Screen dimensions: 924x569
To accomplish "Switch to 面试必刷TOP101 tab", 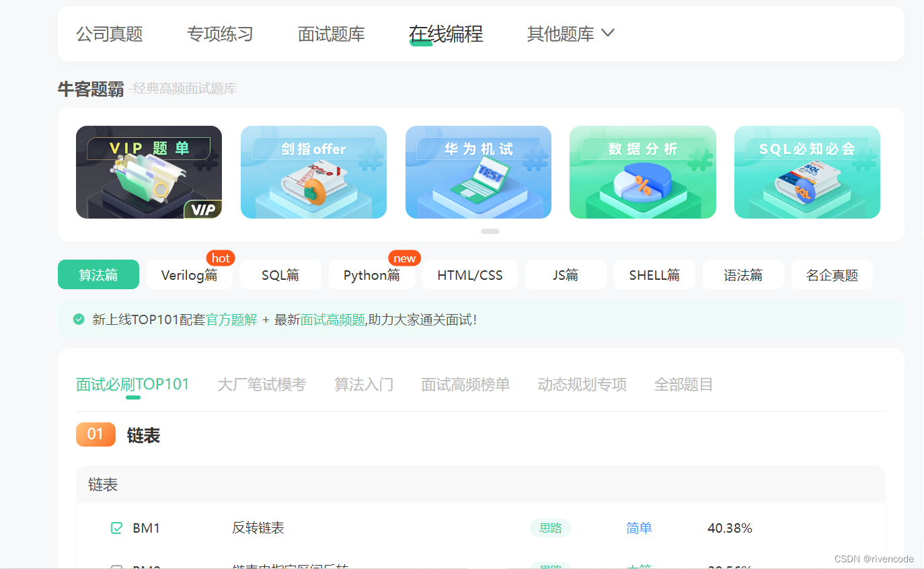I will (132, 384).
